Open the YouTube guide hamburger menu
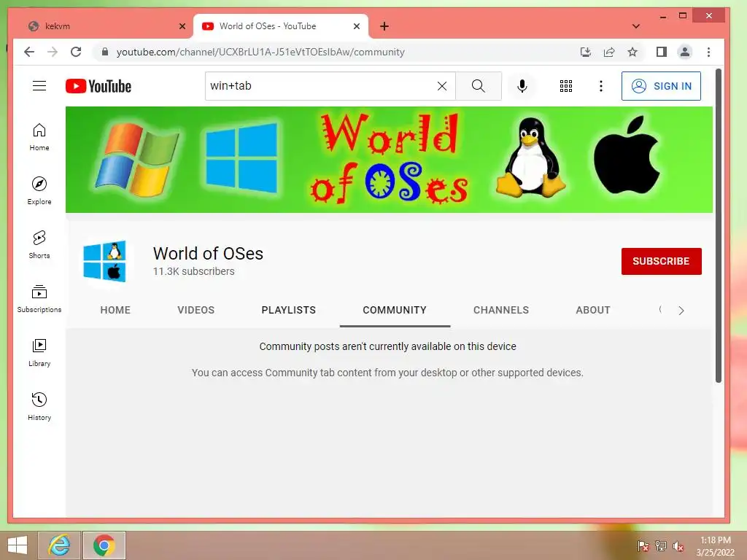 [39, 86]
